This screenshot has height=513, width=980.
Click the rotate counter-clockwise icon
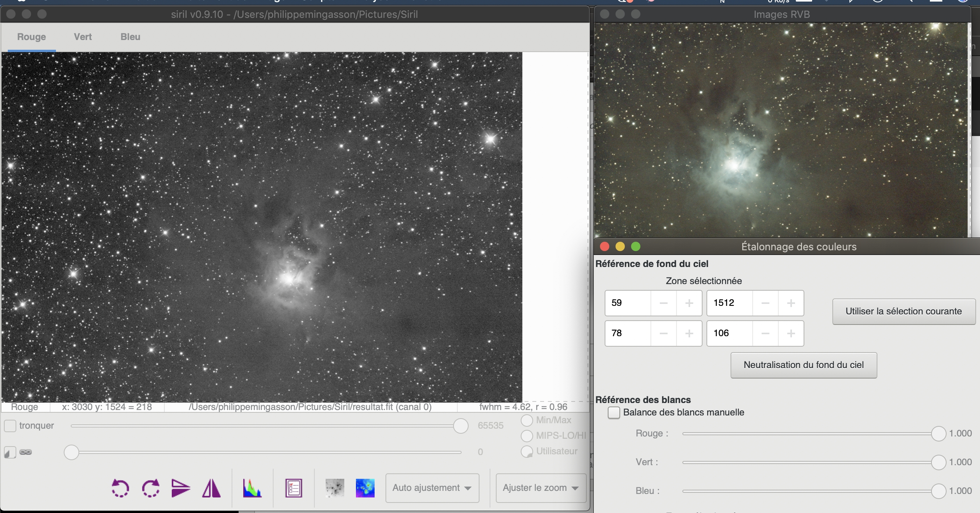(x=120, y=488)
